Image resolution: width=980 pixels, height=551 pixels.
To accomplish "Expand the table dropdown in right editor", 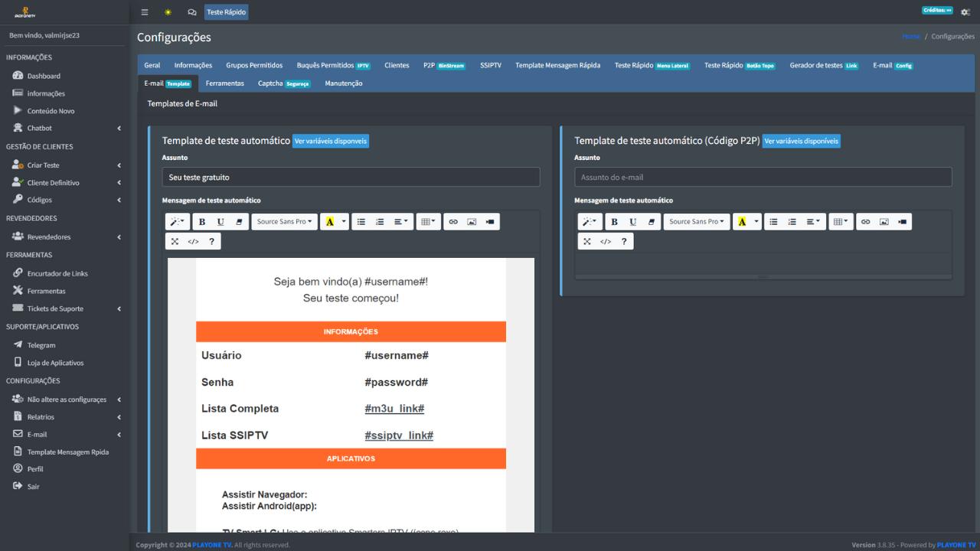I will 841,222.
